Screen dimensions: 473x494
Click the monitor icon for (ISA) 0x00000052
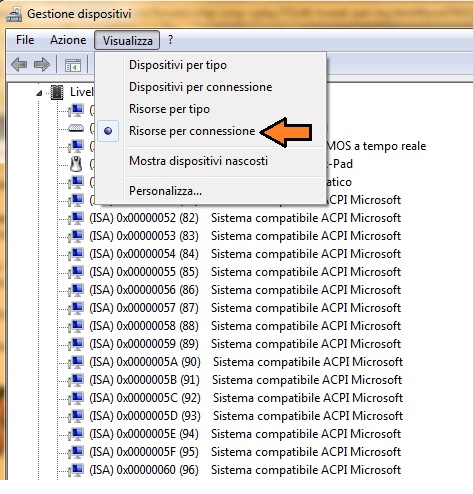76,218
